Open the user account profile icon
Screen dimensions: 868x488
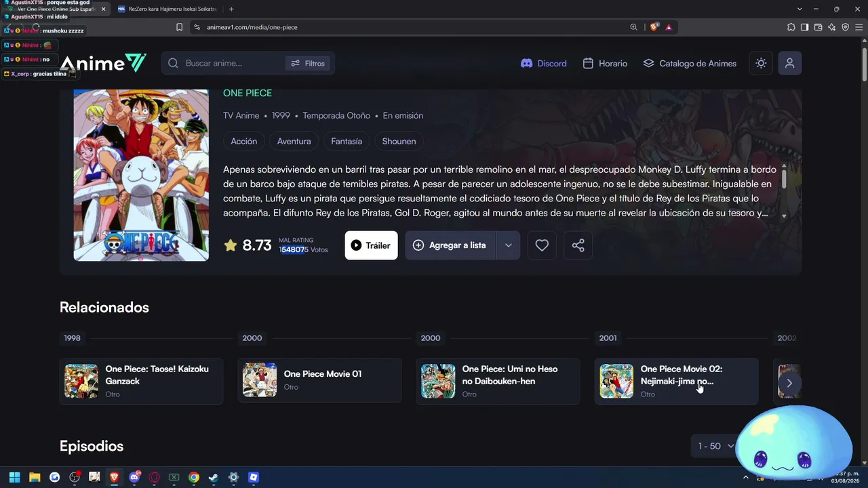789,63
